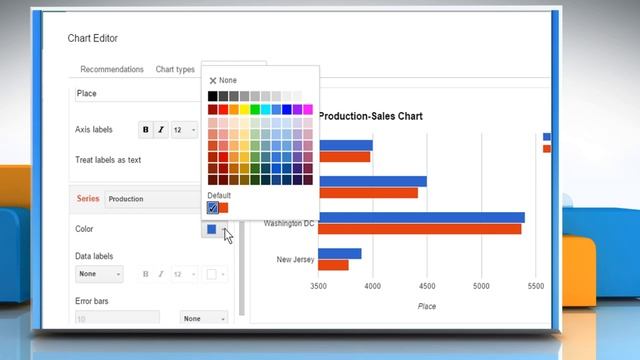The width and height of the screenshot is (640, 360).
Task: Pick the bright purple swatch
Action: [x=298, y=109]
